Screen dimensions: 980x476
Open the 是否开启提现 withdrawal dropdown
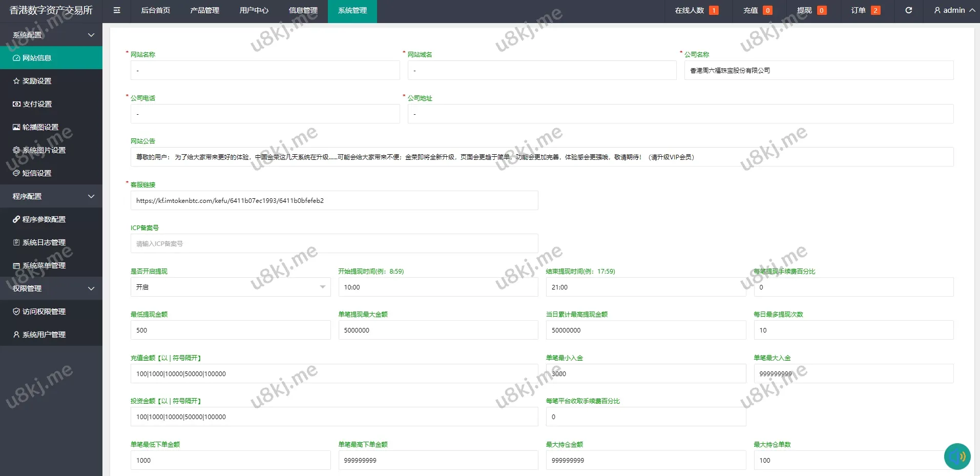coord(230,287)
